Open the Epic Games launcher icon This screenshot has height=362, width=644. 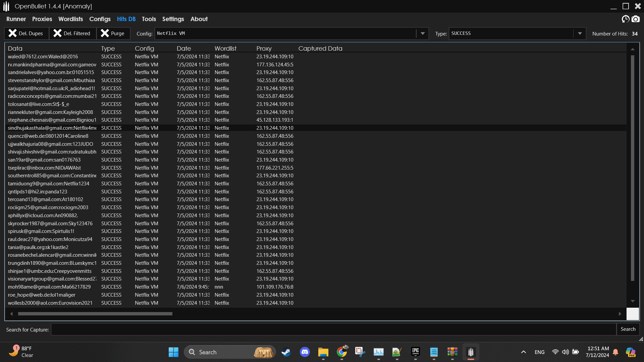click(x=415, y=352)
